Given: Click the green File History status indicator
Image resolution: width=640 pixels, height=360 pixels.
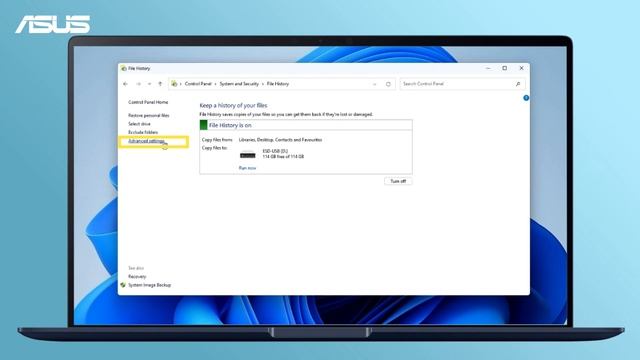Looking at the screenshot, I should [203, 125].
